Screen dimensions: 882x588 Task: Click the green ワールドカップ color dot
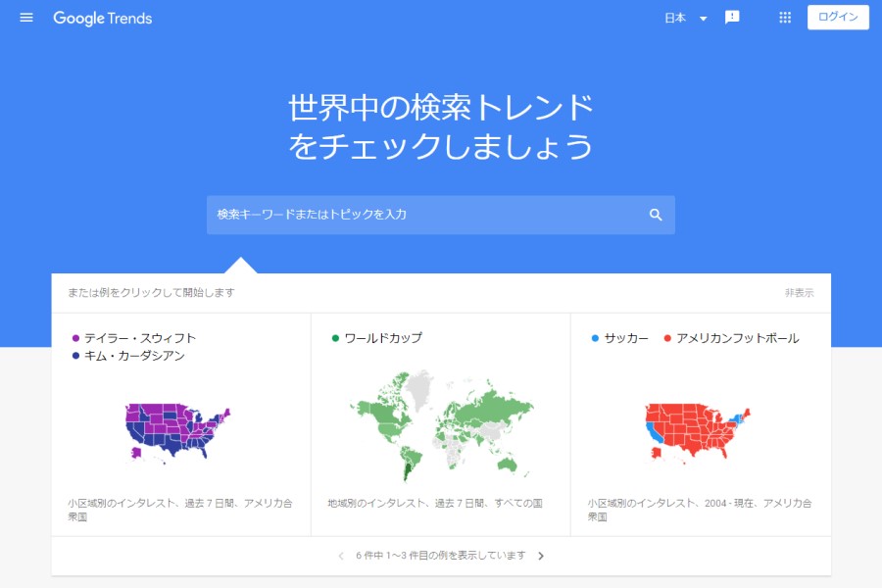(x=335, y=338)
